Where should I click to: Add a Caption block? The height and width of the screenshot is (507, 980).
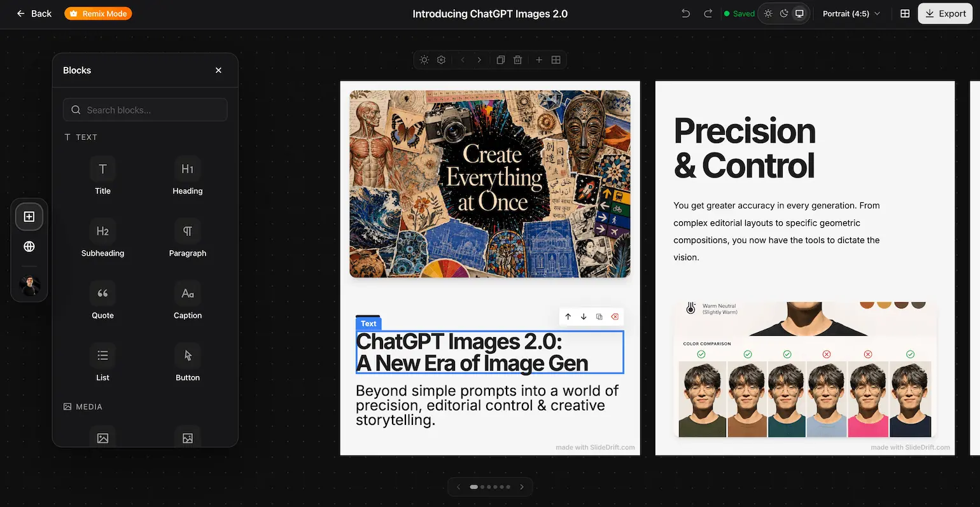coord(187,301)
